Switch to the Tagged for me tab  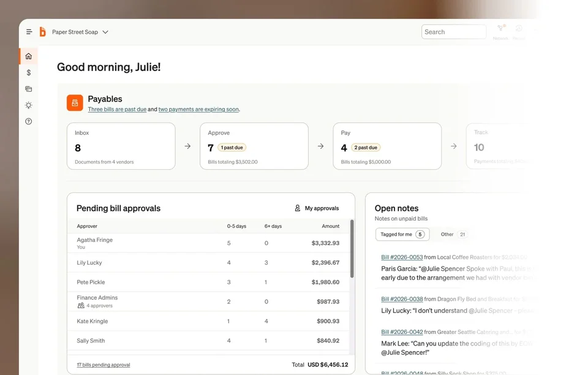(402, 234)
